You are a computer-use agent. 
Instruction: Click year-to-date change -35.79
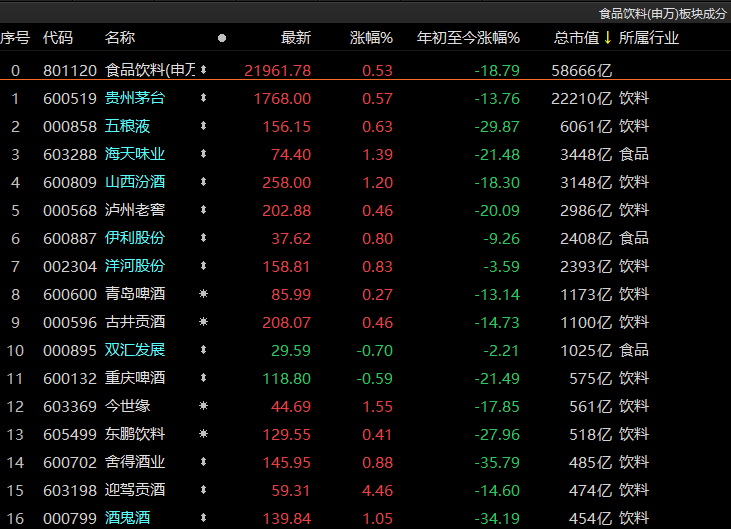(x=497, y=462)
